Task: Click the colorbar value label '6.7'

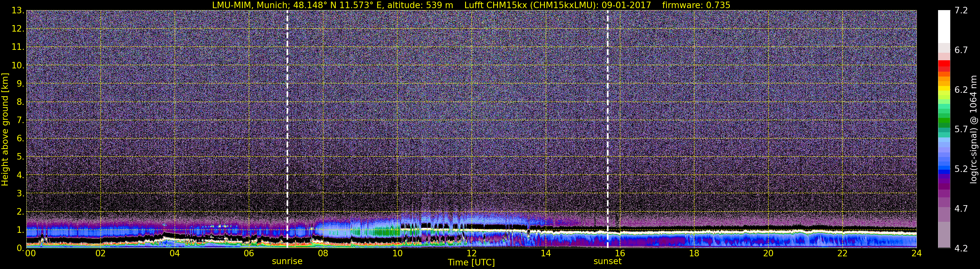Action: (961, 50)
